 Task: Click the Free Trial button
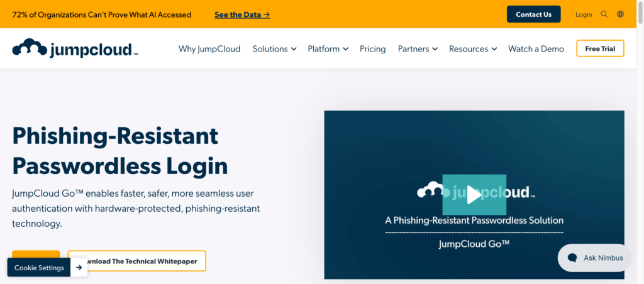(600, 48)
